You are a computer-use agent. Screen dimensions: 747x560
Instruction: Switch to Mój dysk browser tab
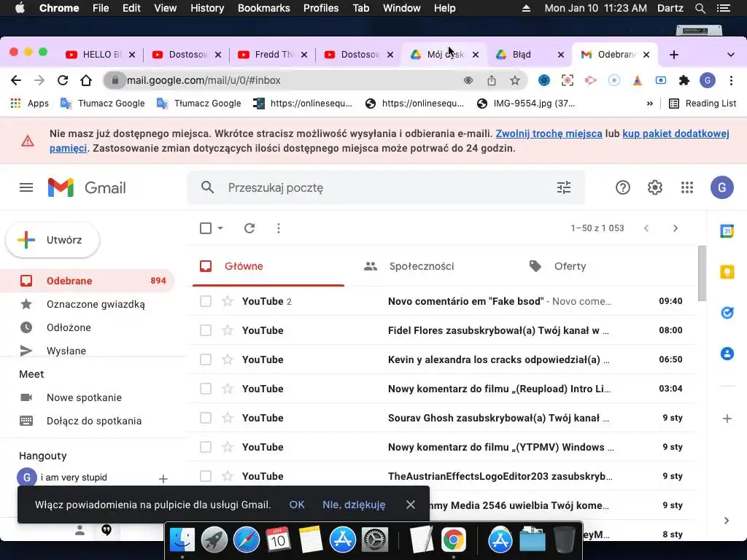click(x=444, y=54)
